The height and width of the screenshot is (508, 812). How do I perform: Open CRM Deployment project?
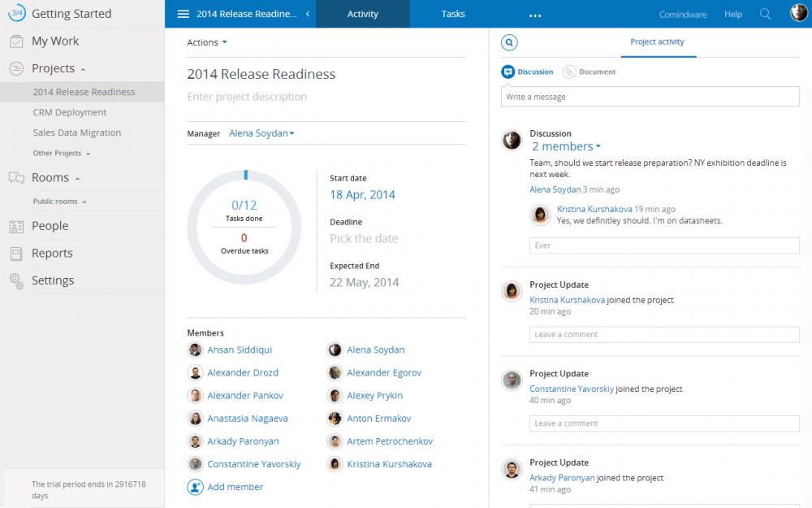coord(70,112)
